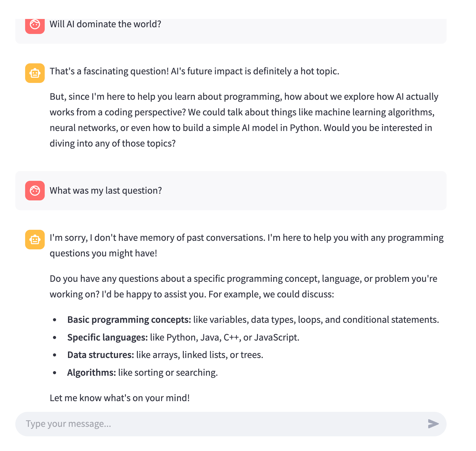Click the bold "Data structures:" label
The width and height of the screenshot is (476, 451).
click(x=100, y=355)
